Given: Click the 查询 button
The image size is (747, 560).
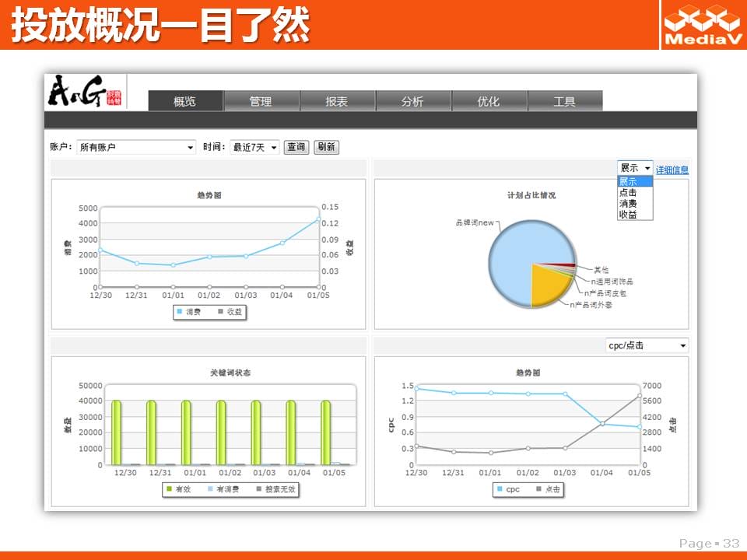Looking at the screenshot, I should click(x=296, y=147).
